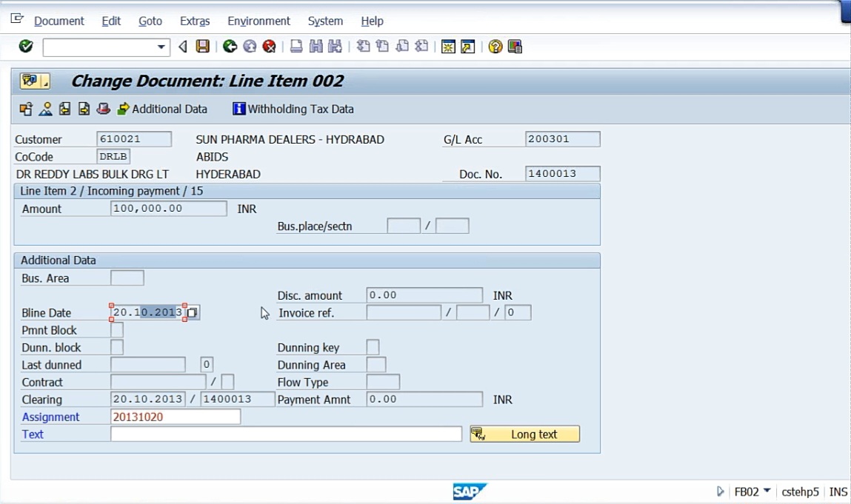Image resolution: width=851 pixels, height=504 pixels.
Task: Click the Pmnt Block field
Action: tap(117, 330)
